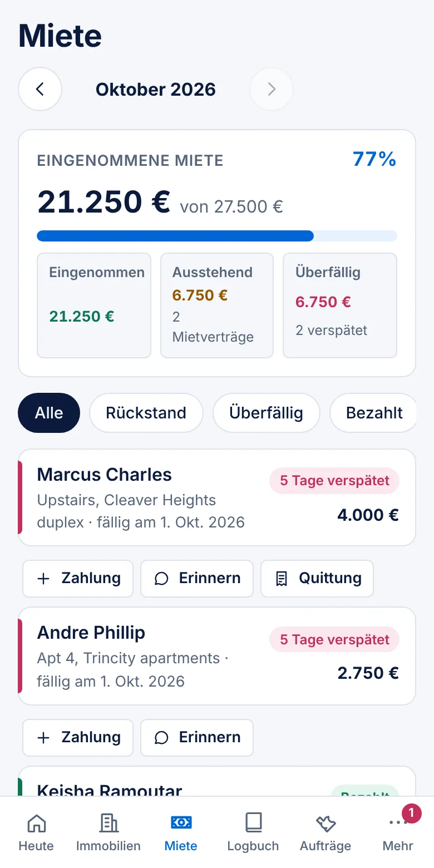This screenshot has width=434, height=868.
Task: Select the Alle filter chip
Action: point(49,413)
